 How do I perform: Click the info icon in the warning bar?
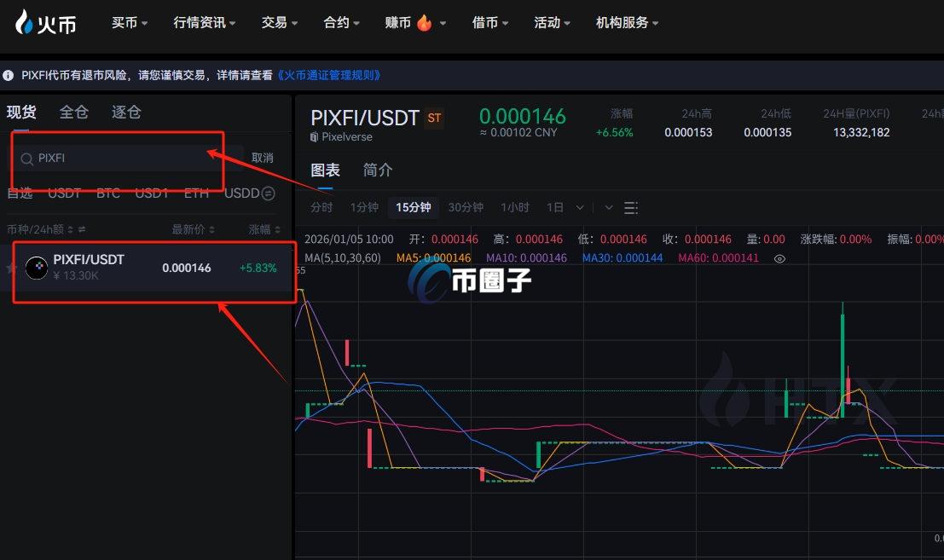tap(9, 75)
